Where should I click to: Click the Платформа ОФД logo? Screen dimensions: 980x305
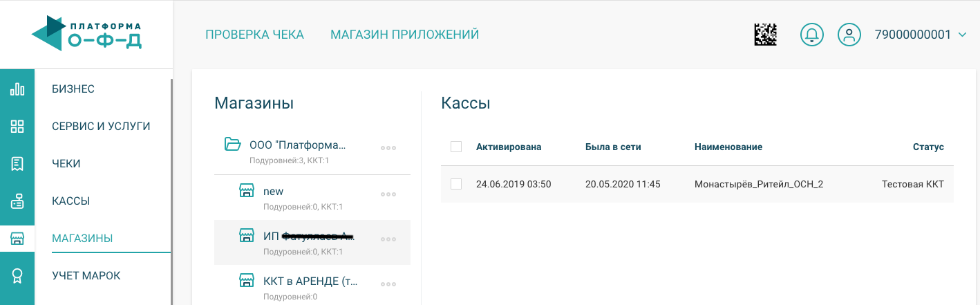click(x=87, y=34)
